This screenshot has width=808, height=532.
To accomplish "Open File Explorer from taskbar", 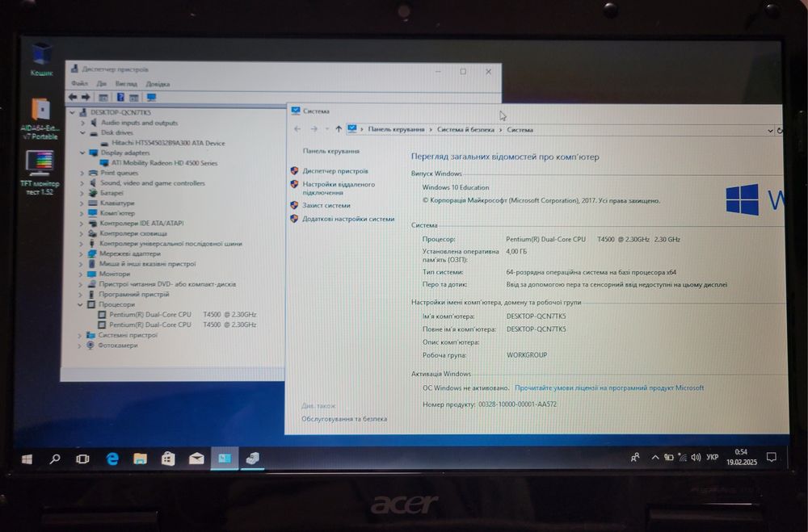I will (140, 459).
